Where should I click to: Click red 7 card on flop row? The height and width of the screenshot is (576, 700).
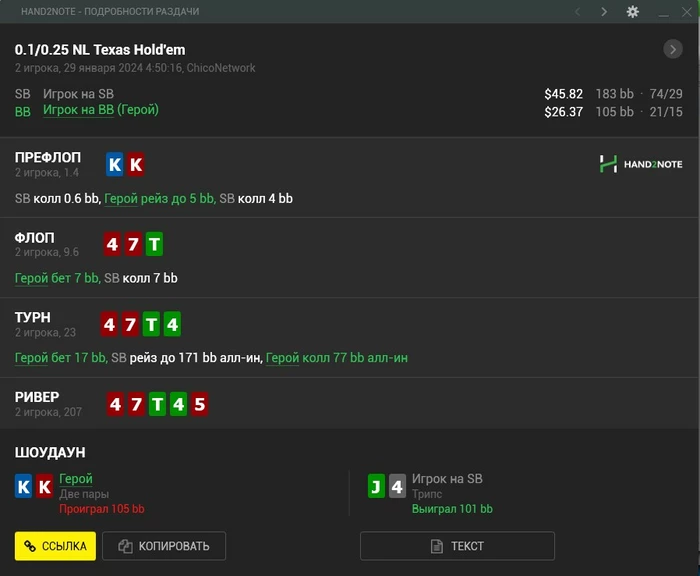point(133,244)
